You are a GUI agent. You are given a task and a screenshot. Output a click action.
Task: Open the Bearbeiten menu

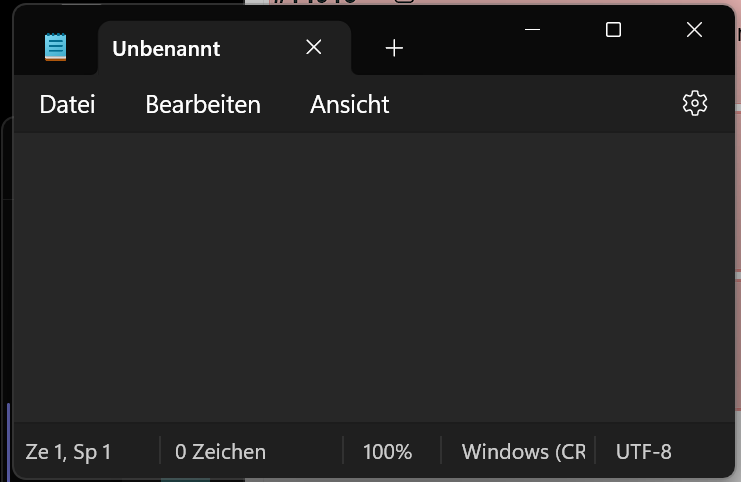coord(203,104)
